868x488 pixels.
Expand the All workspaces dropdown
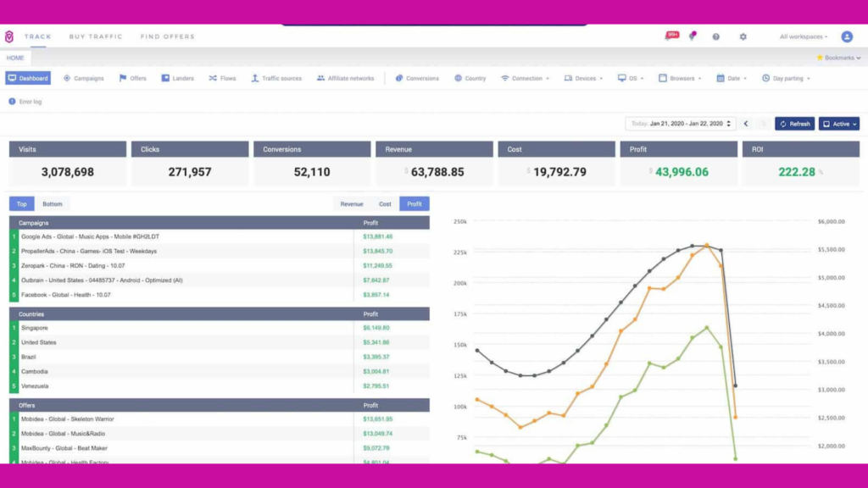point(804,36)
